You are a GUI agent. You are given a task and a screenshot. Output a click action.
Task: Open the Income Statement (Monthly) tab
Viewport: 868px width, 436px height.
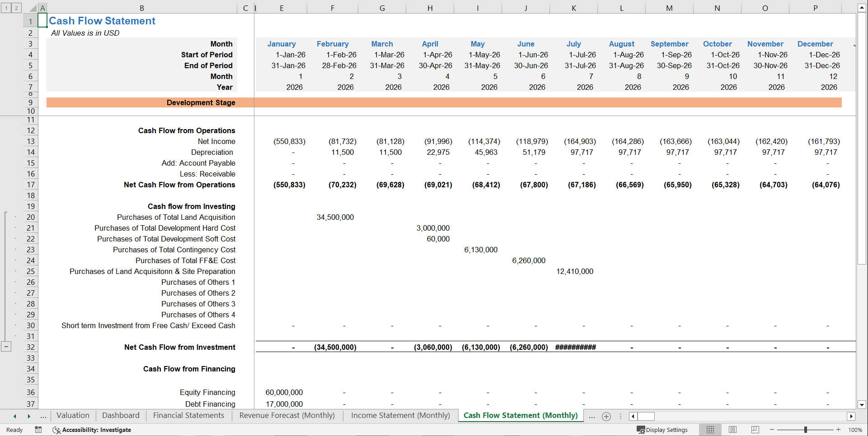399,415
